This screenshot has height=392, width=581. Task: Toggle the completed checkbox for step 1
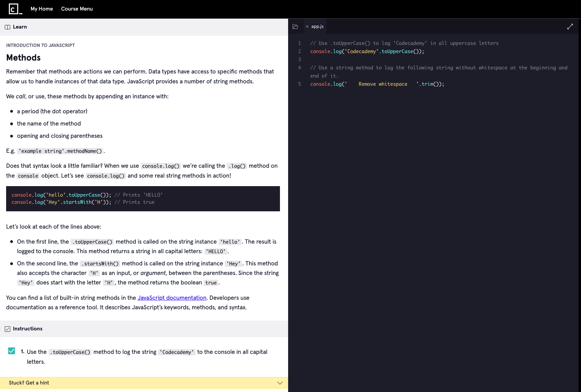(12, 351)
